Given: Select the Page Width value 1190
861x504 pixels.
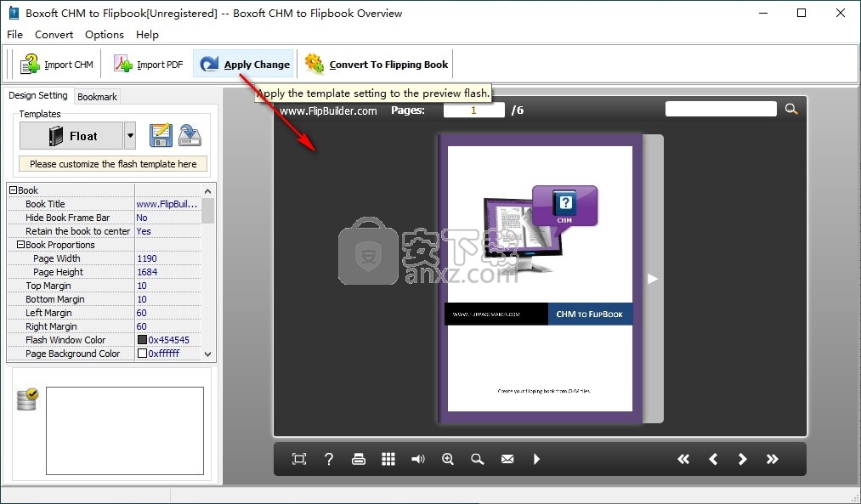Looking at the screenshot, I should point(167,258).
